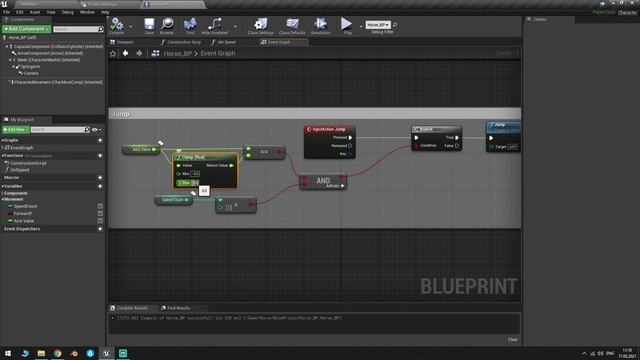Viewport: 640px width, 360px height.
Task: Open the Add Component dropdown
Action: click(27, 29)
